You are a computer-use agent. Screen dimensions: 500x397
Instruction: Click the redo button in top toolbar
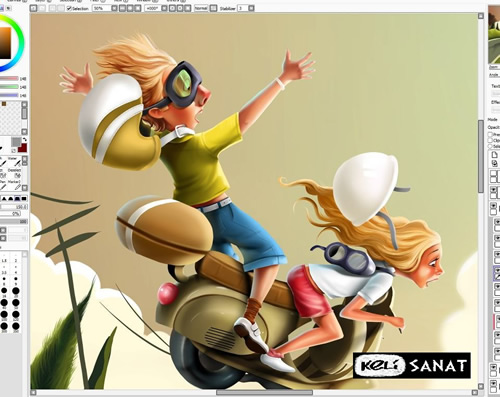pyautogui.click(x=41, y=8)
